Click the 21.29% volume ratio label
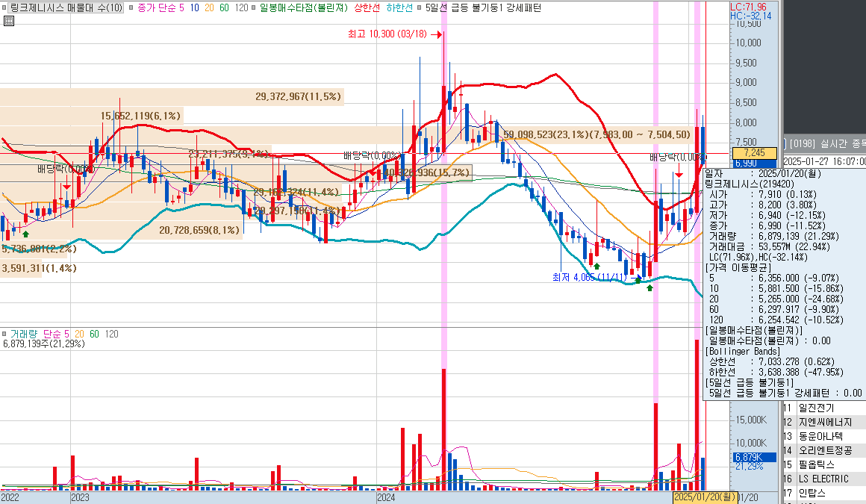Viewport: 866px width, 504px height. 749,467
